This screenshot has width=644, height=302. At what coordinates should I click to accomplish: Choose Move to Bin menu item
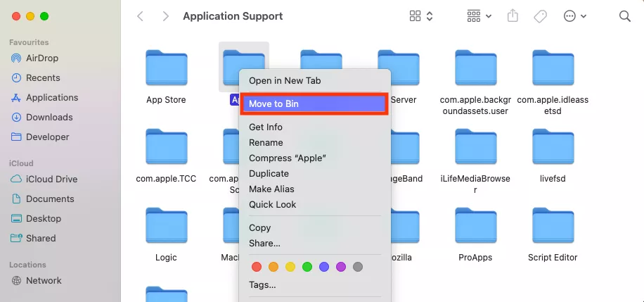314,103
